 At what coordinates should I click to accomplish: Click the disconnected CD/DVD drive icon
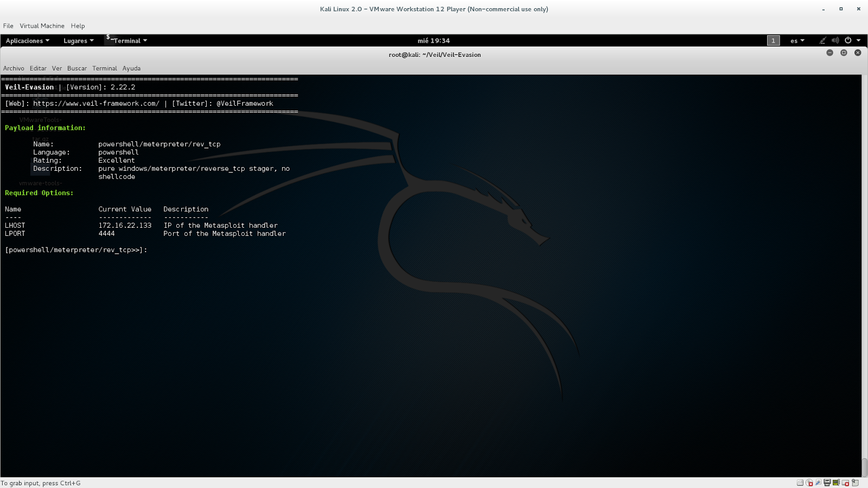809,483
